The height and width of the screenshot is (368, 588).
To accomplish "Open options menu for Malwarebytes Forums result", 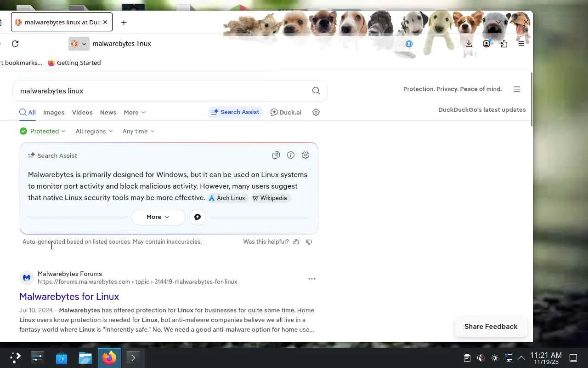I will coord(312,279).
